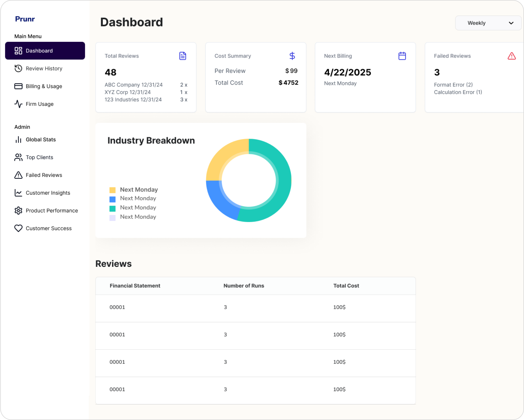Select Dashboard from the Main Menu
The image size is (524, 420).
click(39, 51)
